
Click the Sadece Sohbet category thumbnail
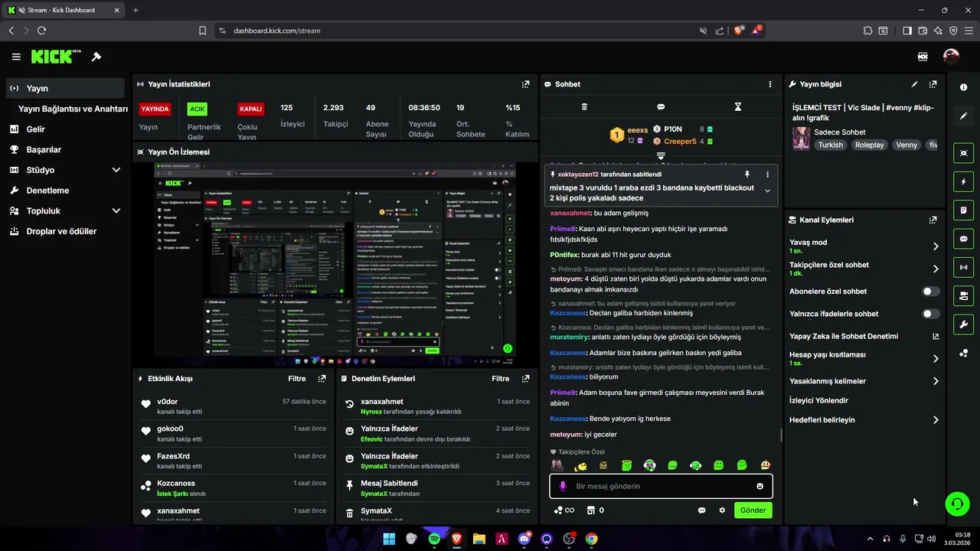[801, 139]
